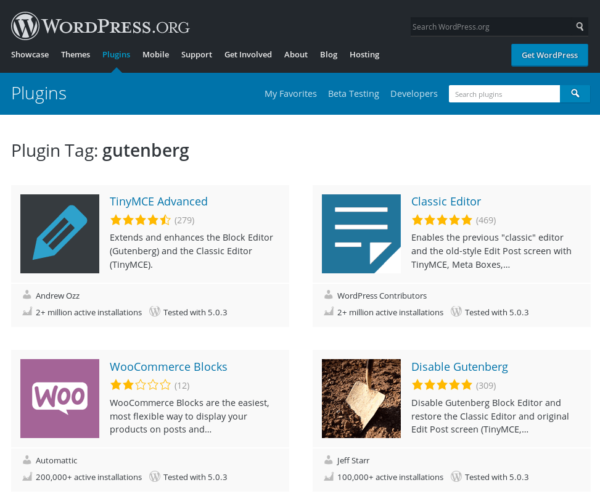The height and width of the screenshot is (501, 600).
Task: Open Get Involved in navigation
Action: click(248, 55)
